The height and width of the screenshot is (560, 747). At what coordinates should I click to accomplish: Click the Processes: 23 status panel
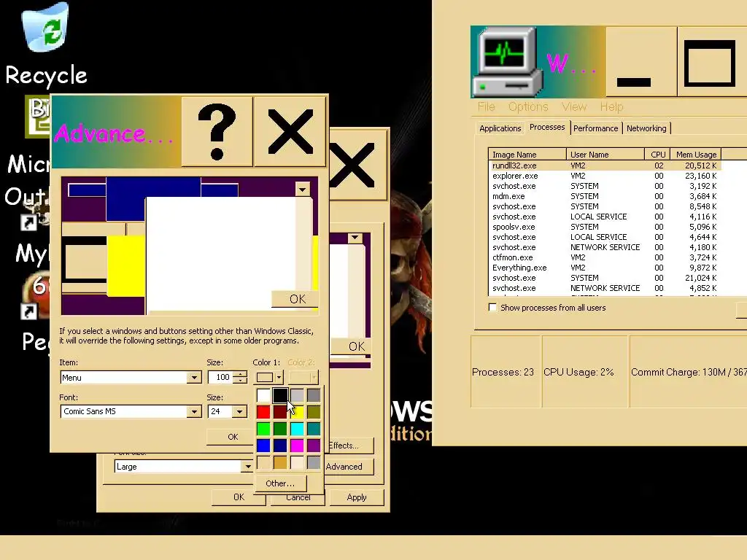pyautogui.click(x=506, y=372)
